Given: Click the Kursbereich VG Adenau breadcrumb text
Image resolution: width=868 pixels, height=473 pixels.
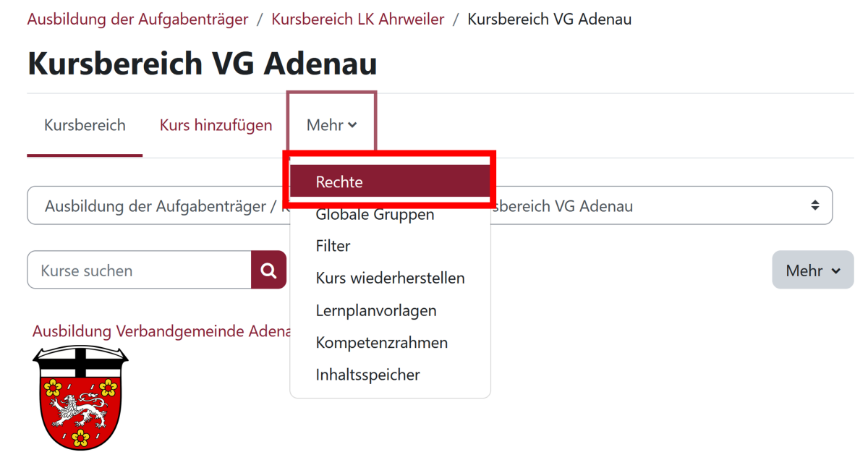Looking at the screenshot, I should pyautogui.click(x=549, y=20).
